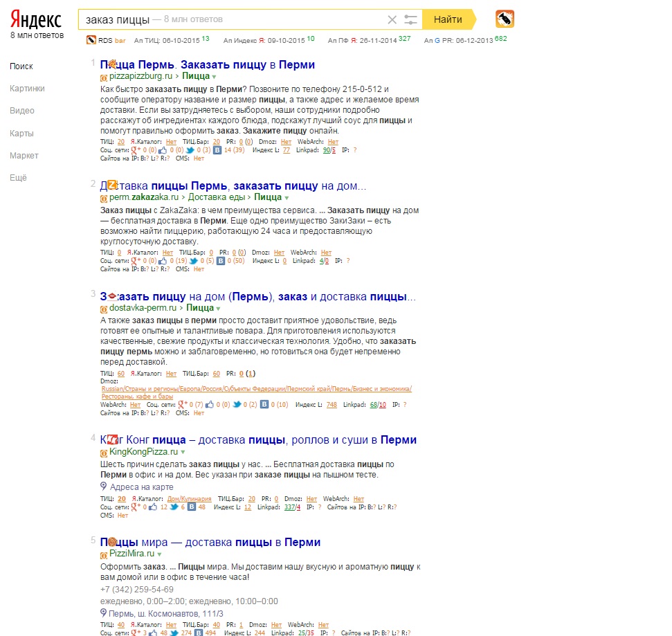Screen dimensions: 672x636
Task: Click the RDS icon before KingKongPizza.ru
Action: [104, 453]
